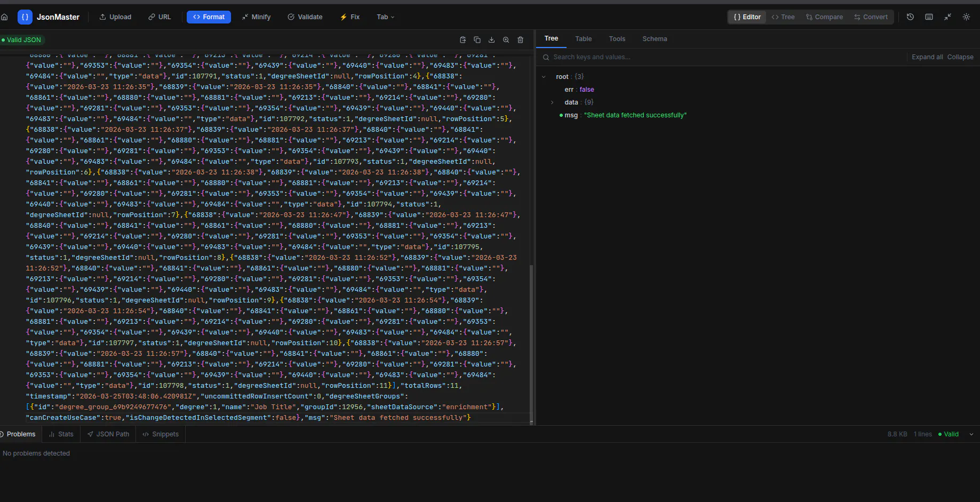Open the Stats bottom tab

click(x=61, y=434)
